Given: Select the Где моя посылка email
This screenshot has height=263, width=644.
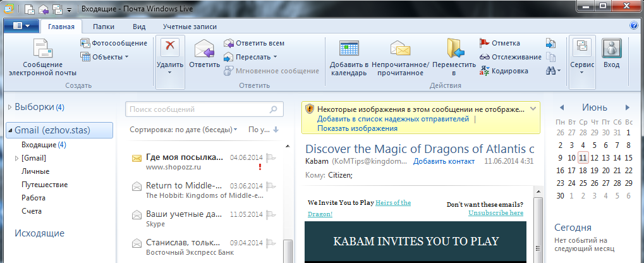Looking at the screenshot, I should tap(204, 162).
